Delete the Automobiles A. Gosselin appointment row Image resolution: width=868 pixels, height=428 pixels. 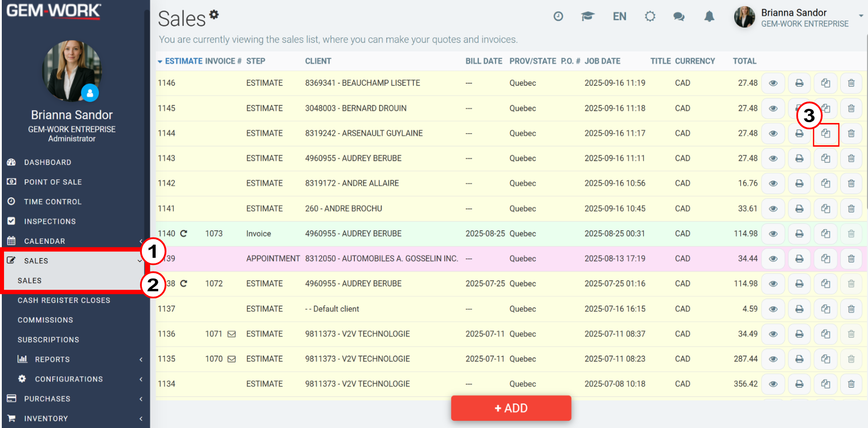tap(851, 258)
